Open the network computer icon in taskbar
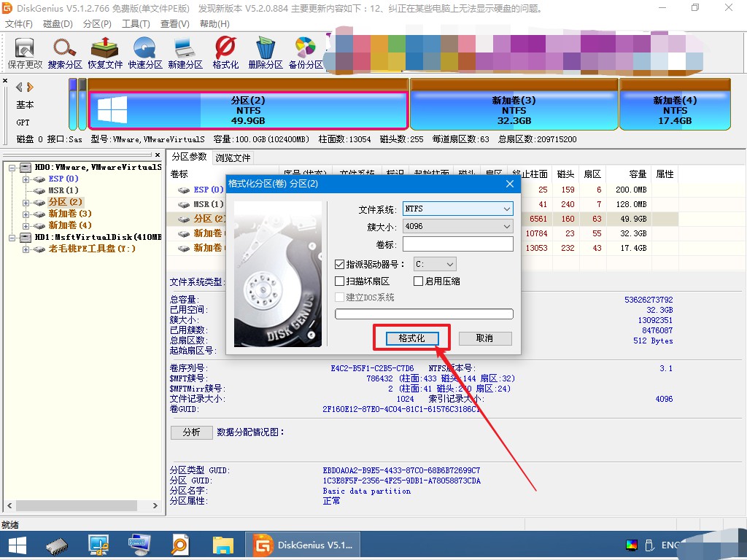The width and height of the screenshot is (747, 560). tap(98, 545)
